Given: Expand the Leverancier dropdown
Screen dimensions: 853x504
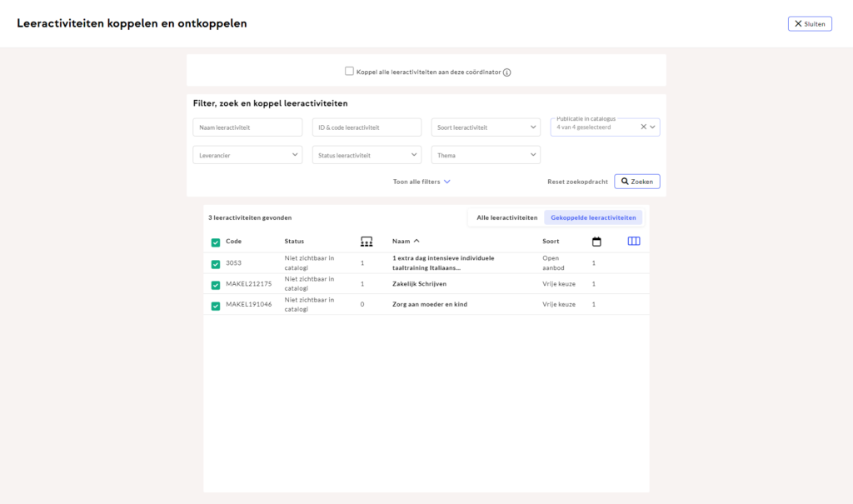Looking at the screenshot, I should pyautogui.click(x=247, y=155).
